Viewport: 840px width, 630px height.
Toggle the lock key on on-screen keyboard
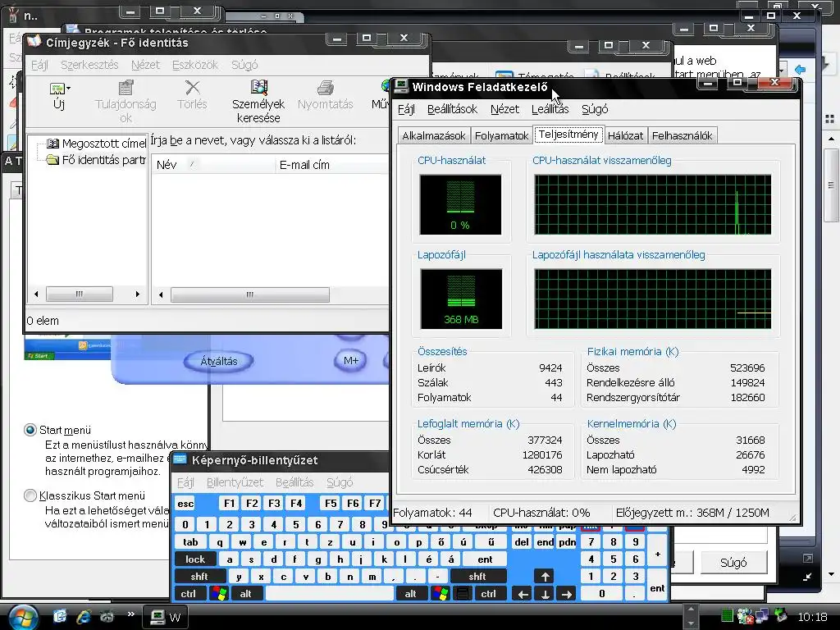coord(195,559)
